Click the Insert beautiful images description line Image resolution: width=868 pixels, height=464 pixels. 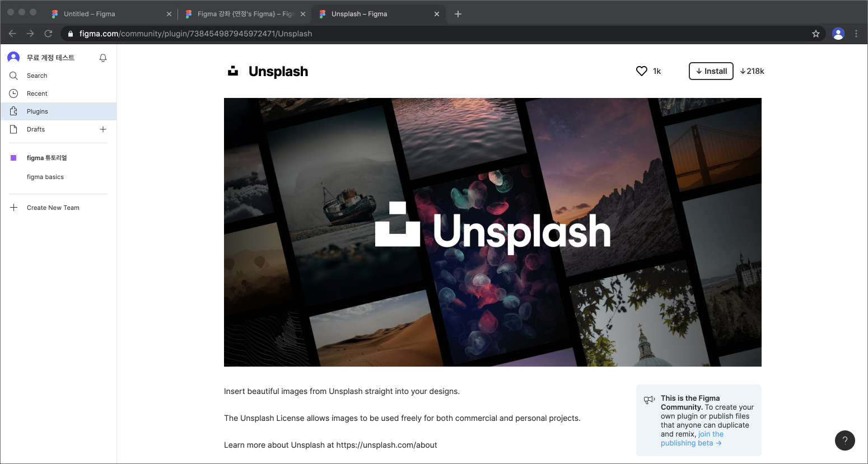(342, 391)
